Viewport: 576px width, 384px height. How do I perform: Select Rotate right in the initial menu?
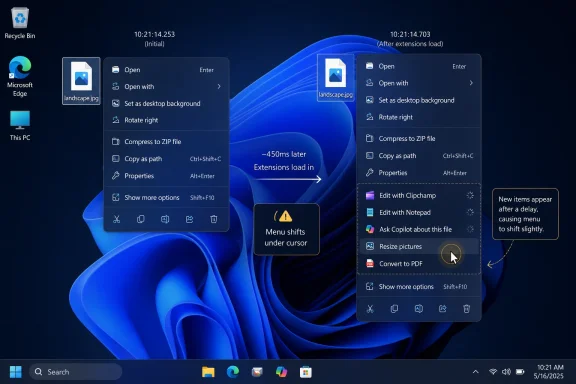pos(166,120)
